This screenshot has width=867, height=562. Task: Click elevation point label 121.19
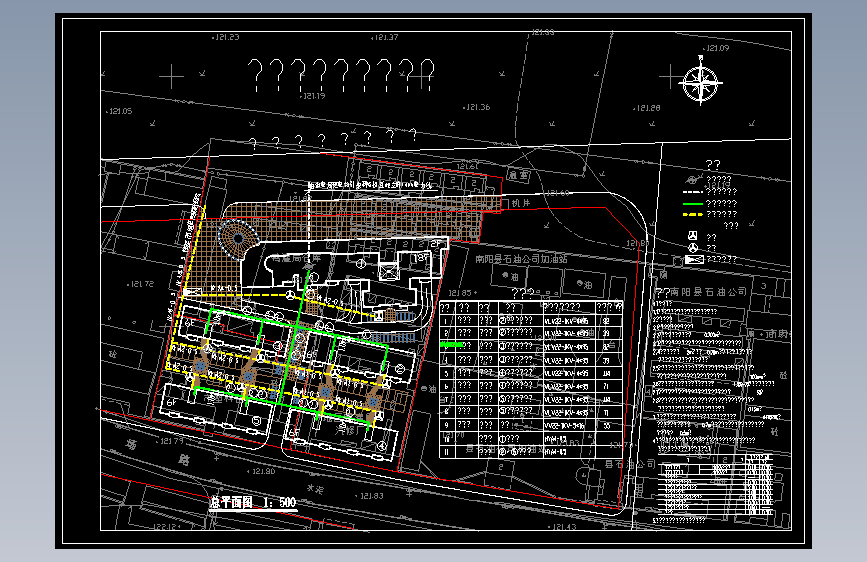(314, 96)
